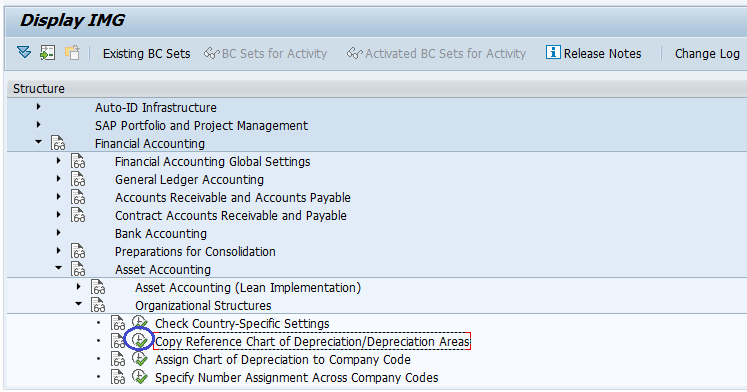This screenshot has height=392, width=747.
Task: Click BC Sets for Activity button
Action: pyautogui.click(x=265, y=53)
